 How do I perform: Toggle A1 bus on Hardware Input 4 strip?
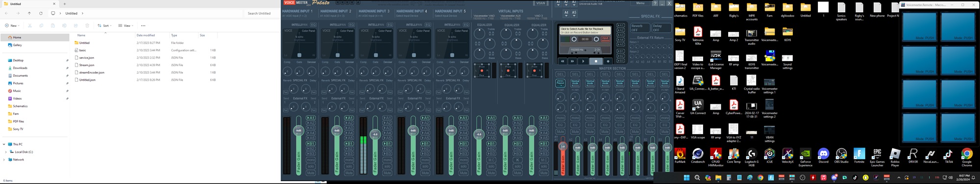tap(425, 118)
